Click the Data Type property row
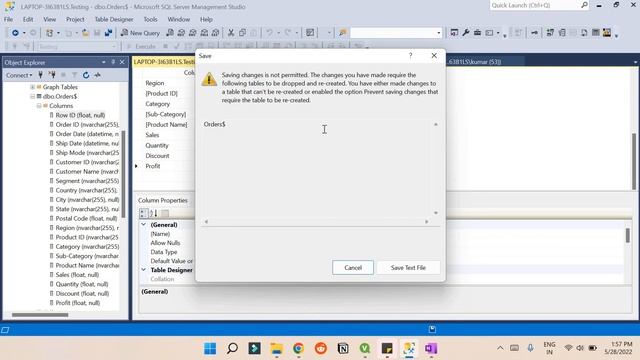 tap(164, 252)
